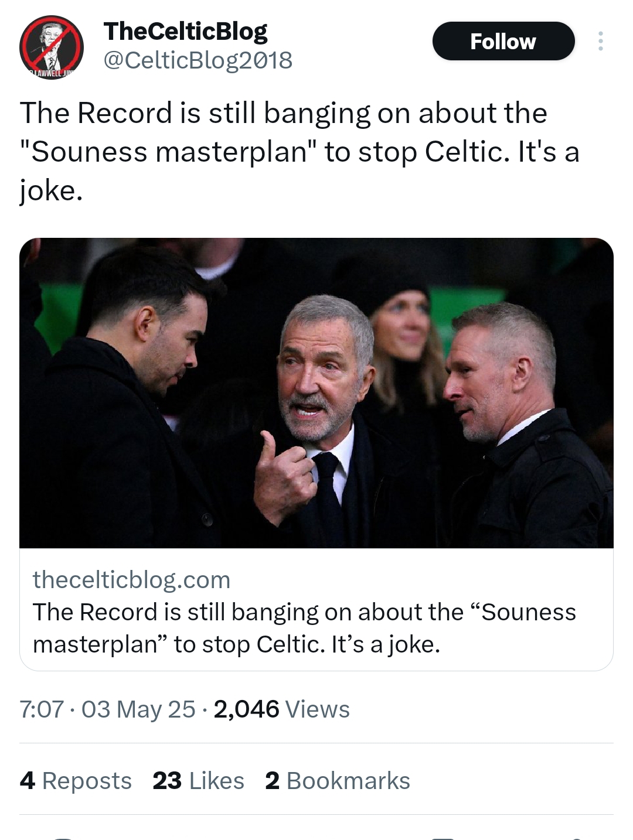Click the quoted "Souness masterplan" tweet phrase
This screenshot has width=633, height=840.
[169, 152]
